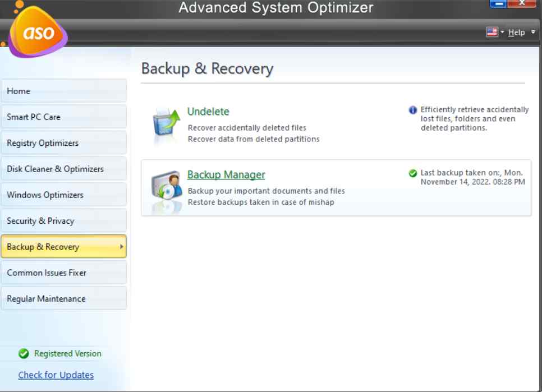Expand the language flag dropdown arrow
Viewport: 542px width, 392px height.
(x=502, y=32)
